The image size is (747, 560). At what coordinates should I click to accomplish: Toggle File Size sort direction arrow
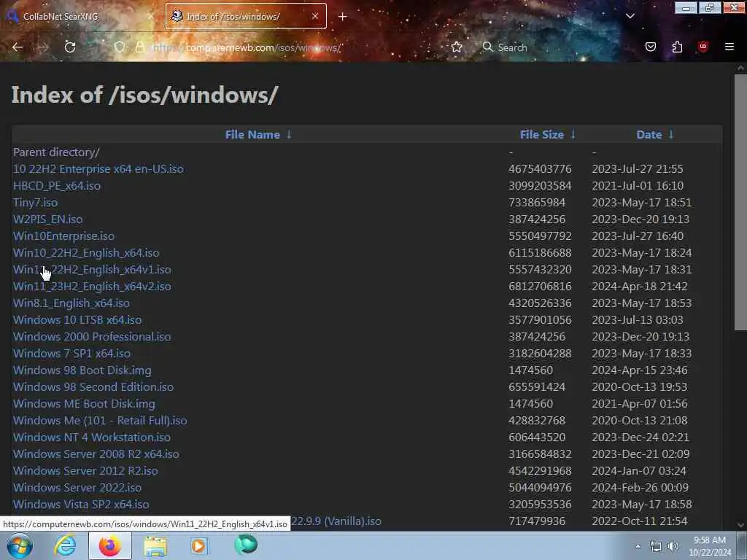coord(573,135)
